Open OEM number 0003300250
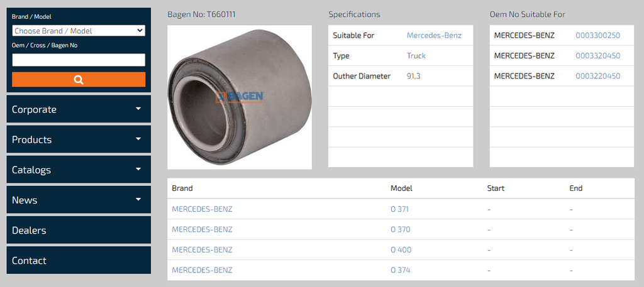Screen dimensions: 644x287 click(598, 36)
